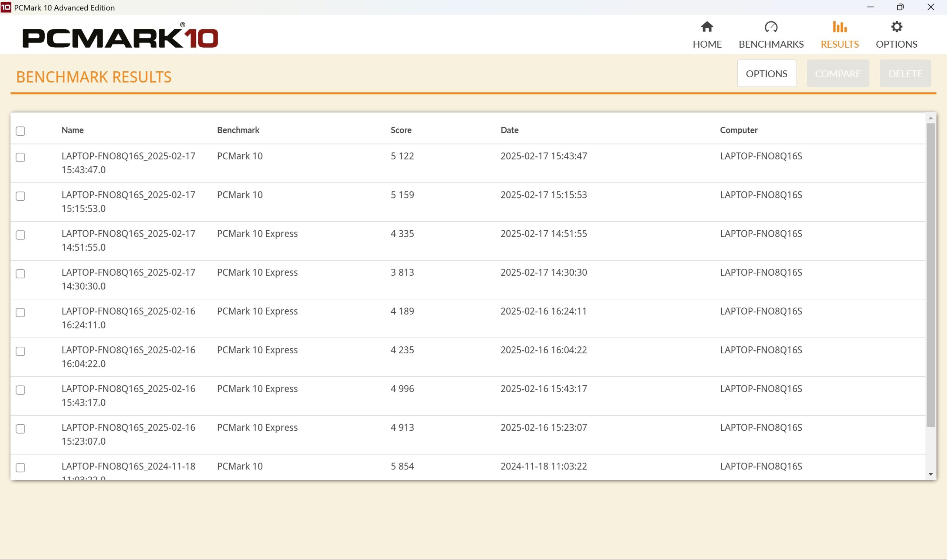Screen dimensions: 947x560
Task: Click the PCMark 10 title bar app icon
Action: pyautogui.click(x=6, y=7)
